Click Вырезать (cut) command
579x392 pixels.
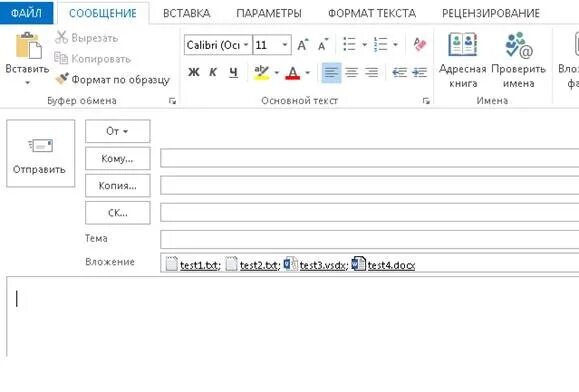[87, 38]
